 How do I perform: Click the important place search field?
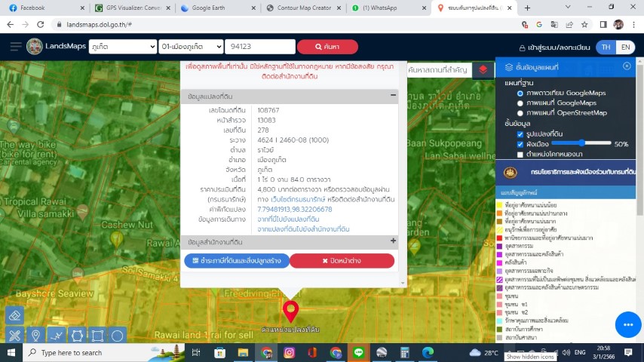click(440, 70)
